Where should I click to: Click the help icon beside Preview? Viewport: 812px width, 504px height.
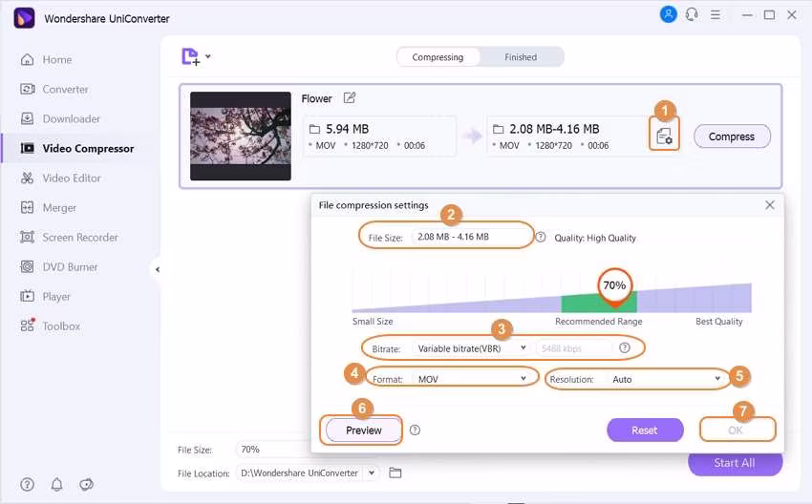(415, 430)
